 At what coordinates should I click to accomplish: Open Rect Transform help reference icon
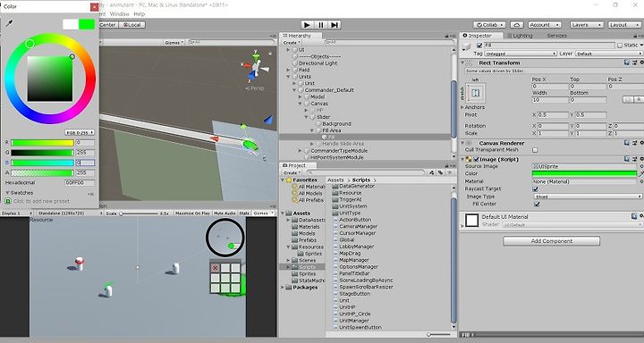pos(627,63)
